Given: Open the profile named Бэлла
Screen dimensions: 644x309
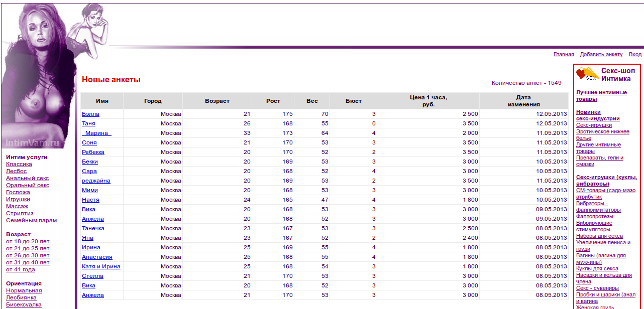Looking at the screenshot, I should [90, 114].
